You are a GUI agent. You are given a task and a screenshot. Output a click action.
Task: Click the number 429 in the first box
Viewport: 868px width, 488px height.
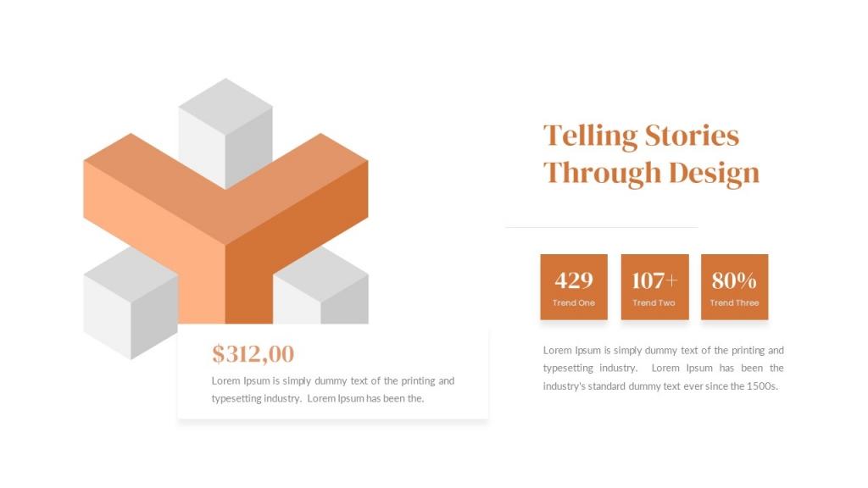[x=574, y=280]
